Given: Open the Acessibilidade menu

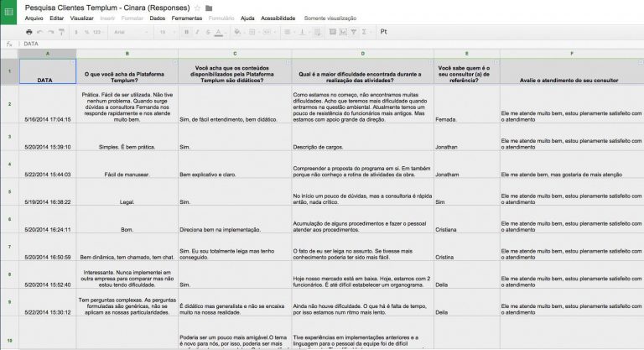Looking at the screenshot, I should click(278, 18).
